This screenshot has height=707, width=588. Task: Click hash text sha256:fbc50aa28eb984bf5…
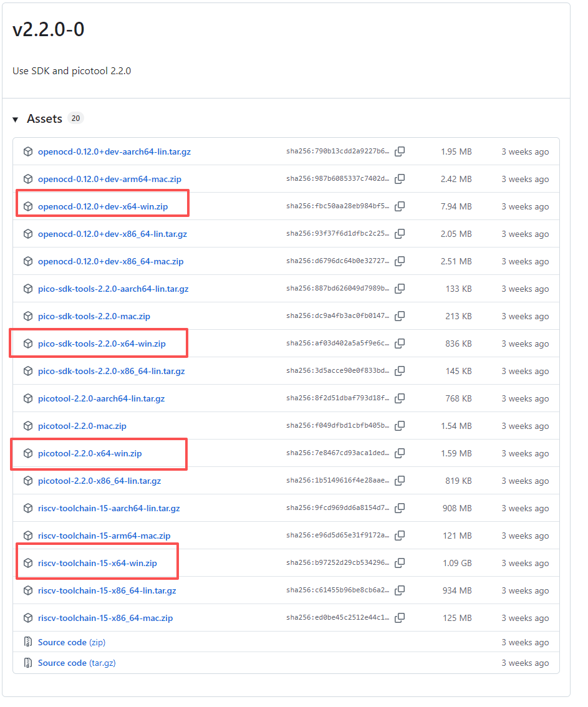click(337, 206)
